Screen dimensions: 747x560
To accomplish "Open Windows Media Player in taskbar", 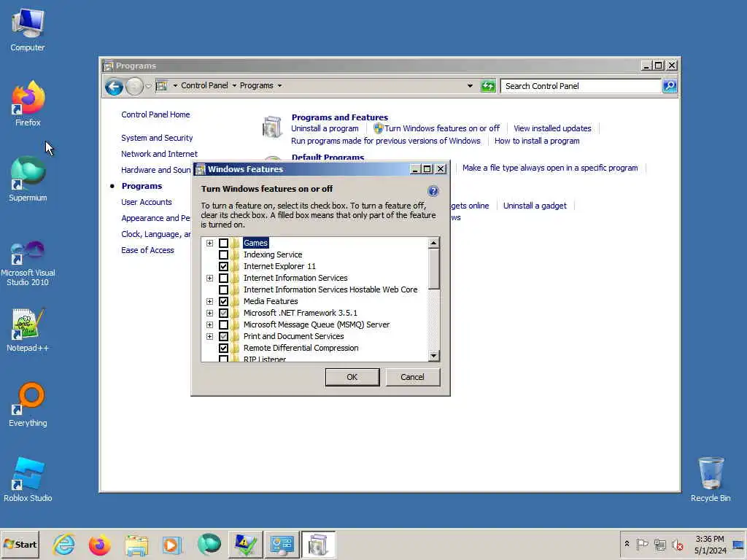I will pyautogui.click(x=172, y=545).
